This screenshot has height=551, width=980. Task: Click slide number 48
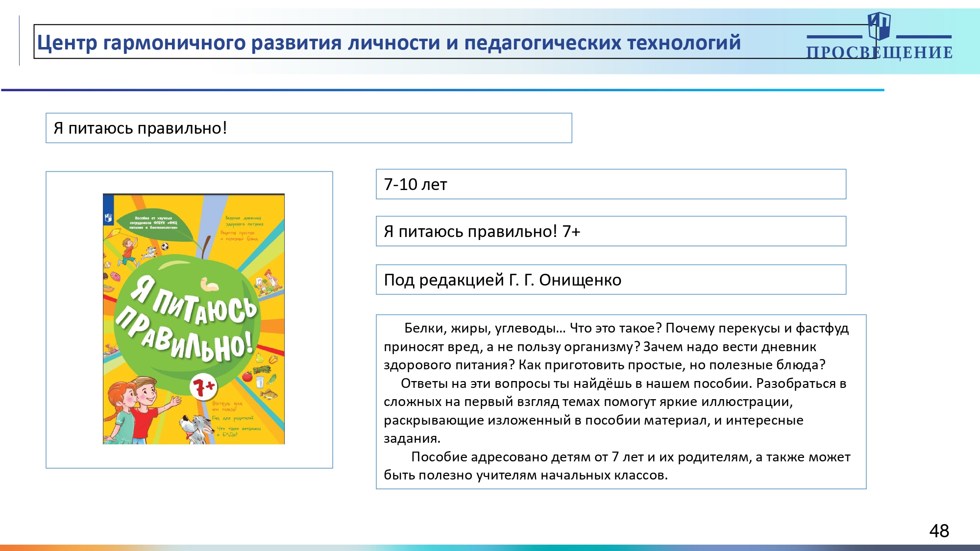(939, 531)
